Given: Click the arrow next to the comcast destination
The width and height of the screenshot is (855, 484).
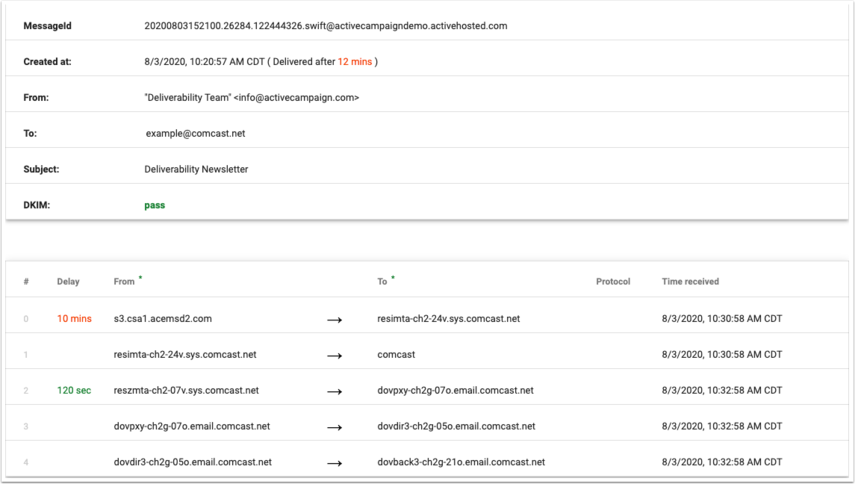Looking at the screenshot, I should click(x=334, y=355).
